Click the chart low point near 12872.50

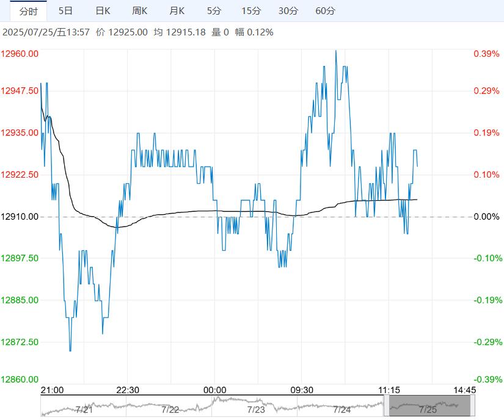pyautogui.click(x=70, y=350)
